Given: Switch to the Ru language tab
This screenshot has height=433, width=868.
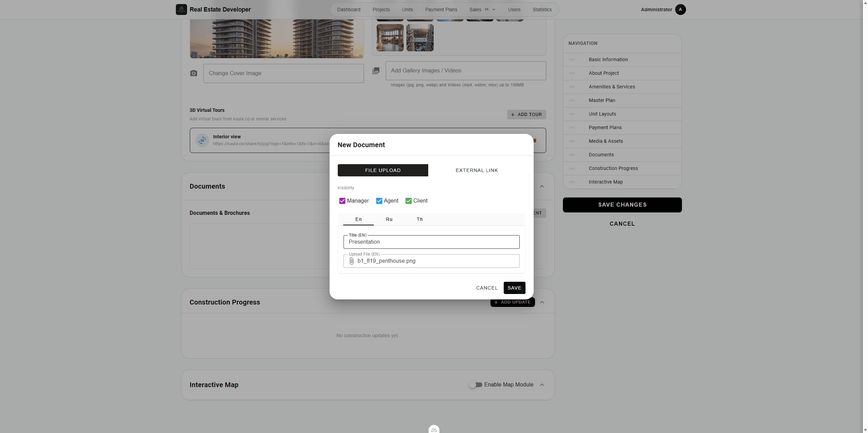Looking at the screenshot, I should tap(389, 219).
